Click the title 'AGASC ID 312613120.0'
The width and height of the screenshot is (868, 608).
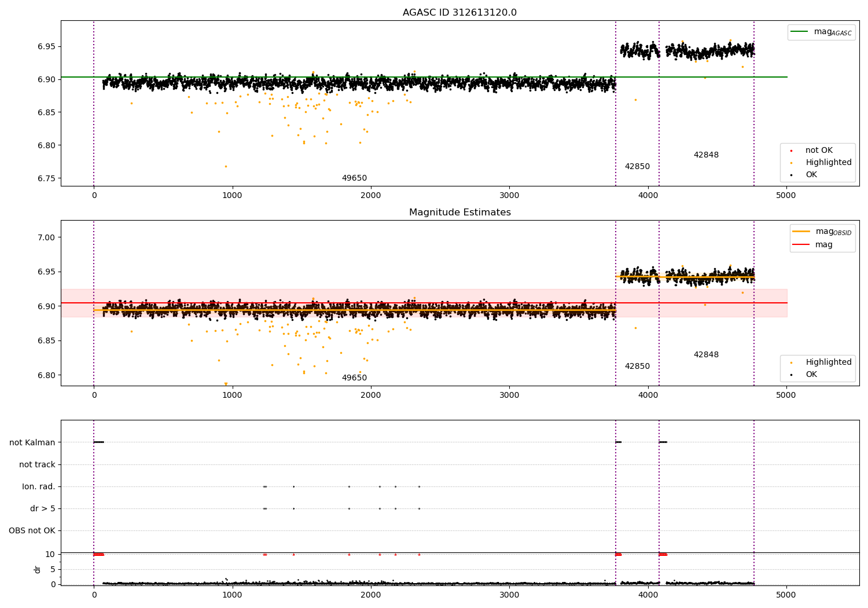coord(459,13)
